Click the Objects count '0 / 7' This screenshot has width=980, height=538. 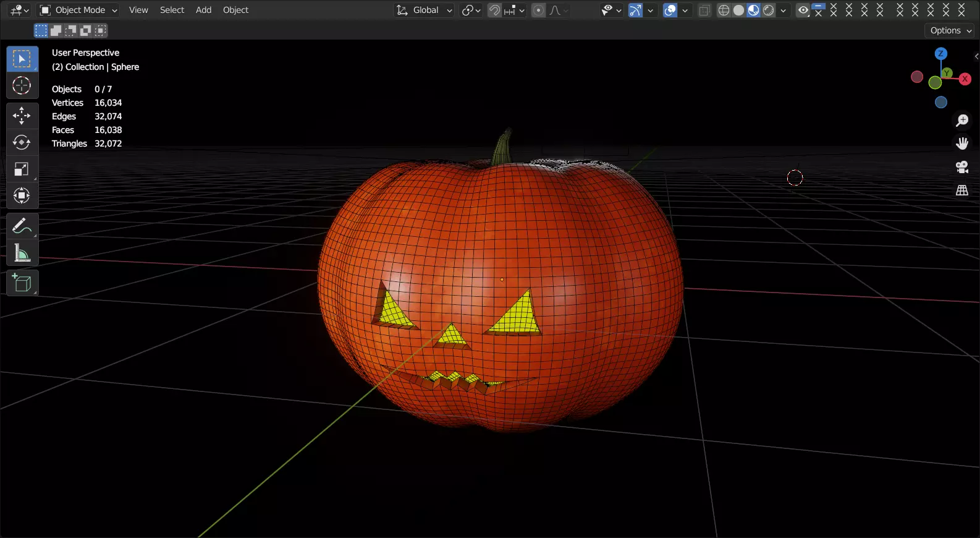click(103, 89)
